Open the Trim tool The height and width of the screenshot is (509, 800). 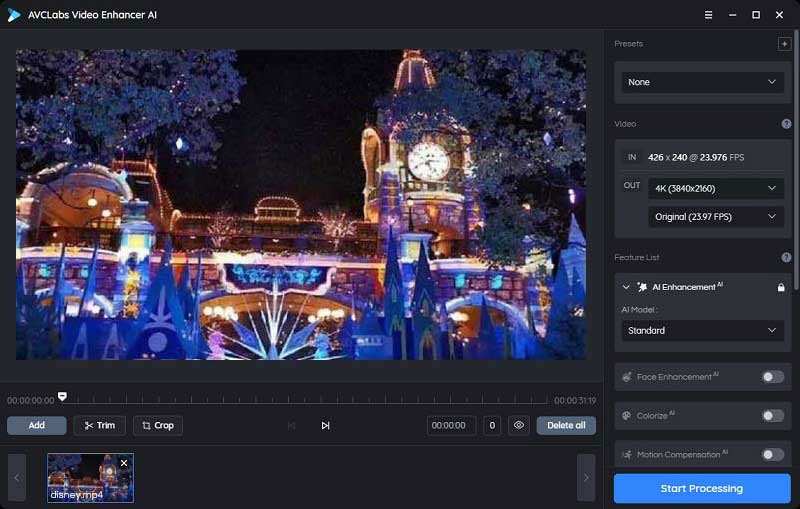(x=99, y=425)
